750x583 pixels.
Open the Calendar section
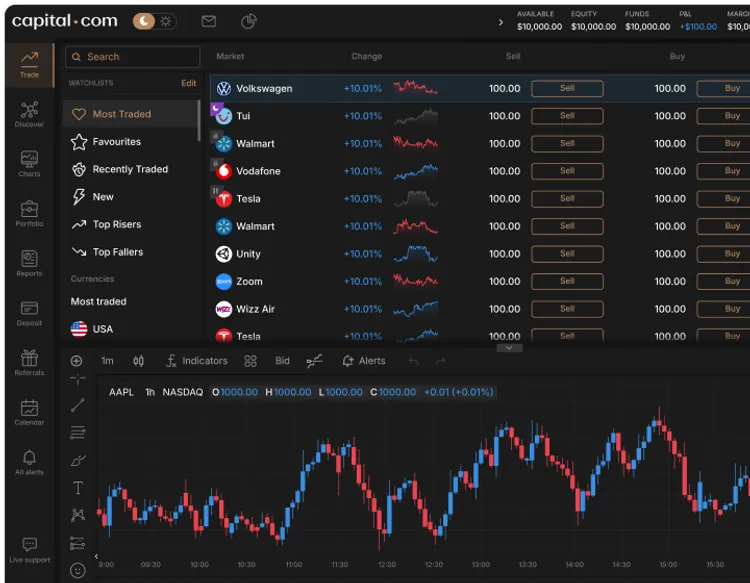[x=29, y=413]
